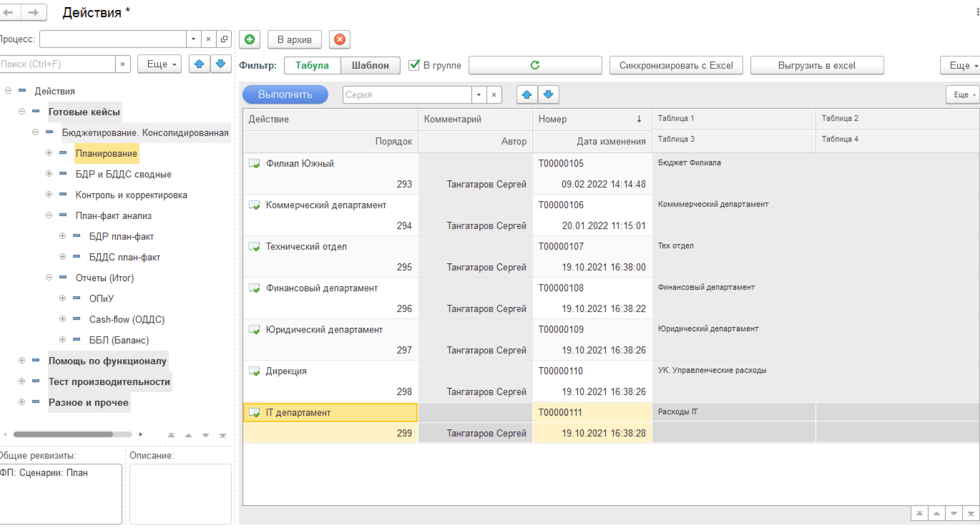The width and height of the screenshot is (980, 531).
Task: Go one row up in table navigation
Action: click(x=937, y=514)
